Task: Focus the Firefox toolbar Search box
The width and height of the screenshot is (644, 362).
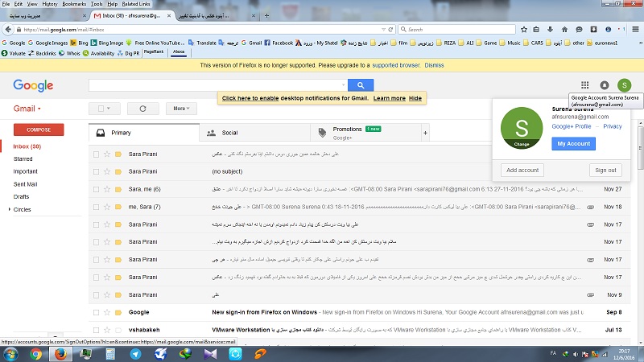Action: tap(456, 30)
